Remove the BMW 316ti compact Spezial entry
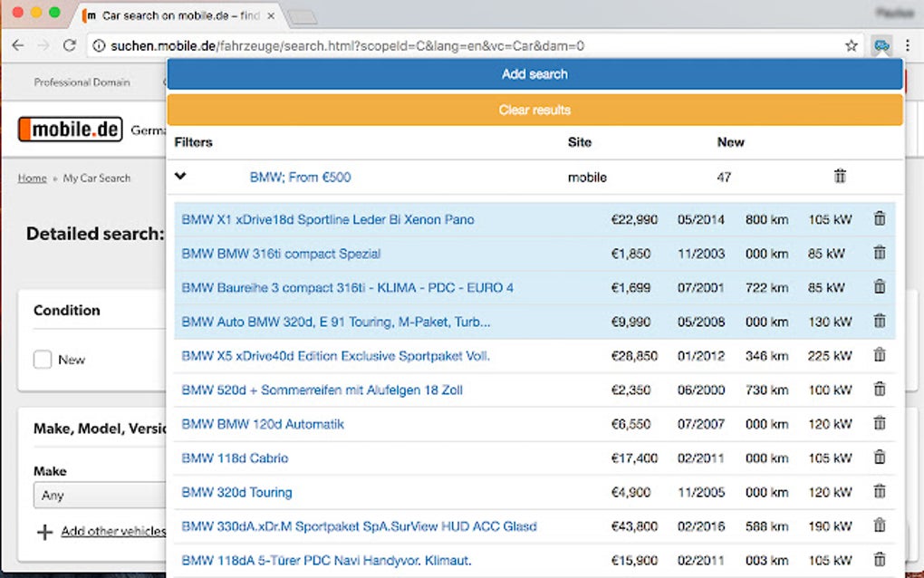 tap(879, 254)
